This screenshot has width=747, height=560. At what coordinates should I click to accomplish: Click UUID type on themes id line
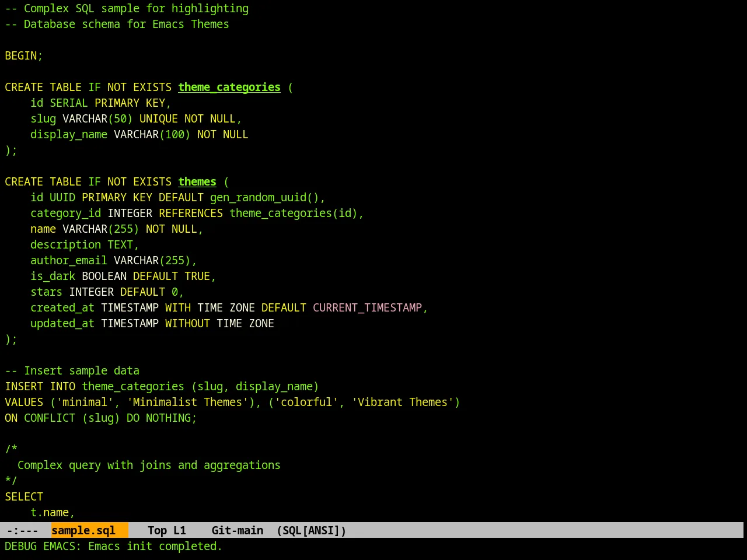click(x=62, y=197)
